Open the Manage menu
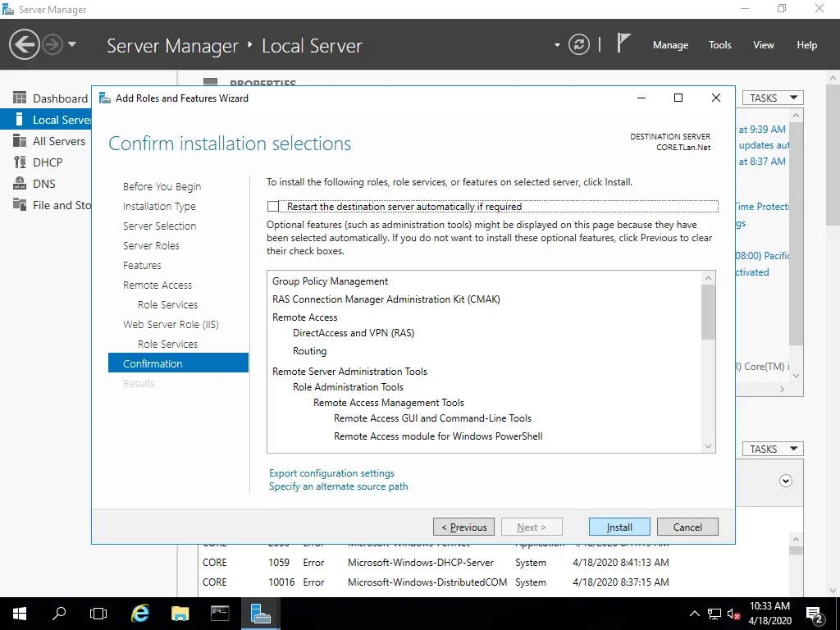The height and width of the screenshot is (630, 840). click(x=670, y=45)
